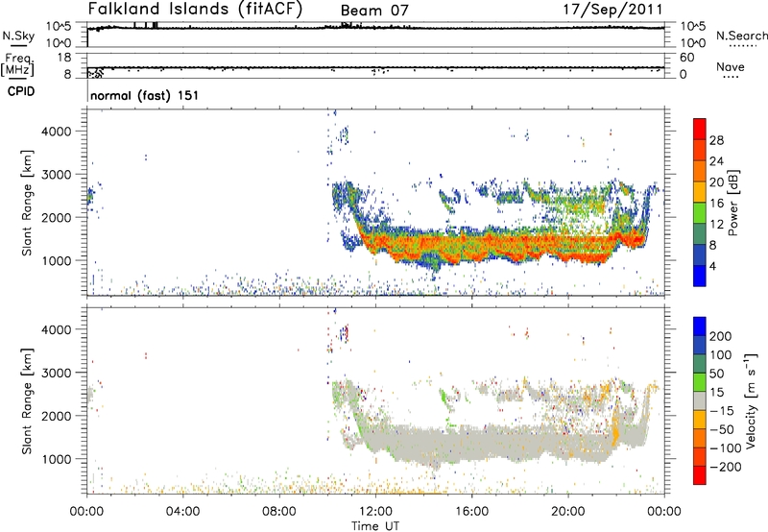Click the blue bottom of the Power colorbar
This screenshot has width=768, height=532.
coord(700,276)
